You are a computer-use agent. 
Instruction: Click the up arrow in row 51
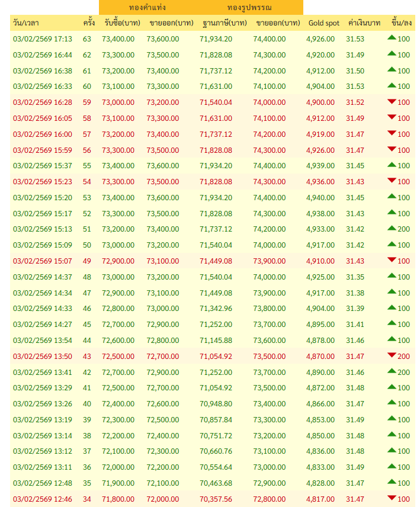pyautogui.click(x=392, y=228)
